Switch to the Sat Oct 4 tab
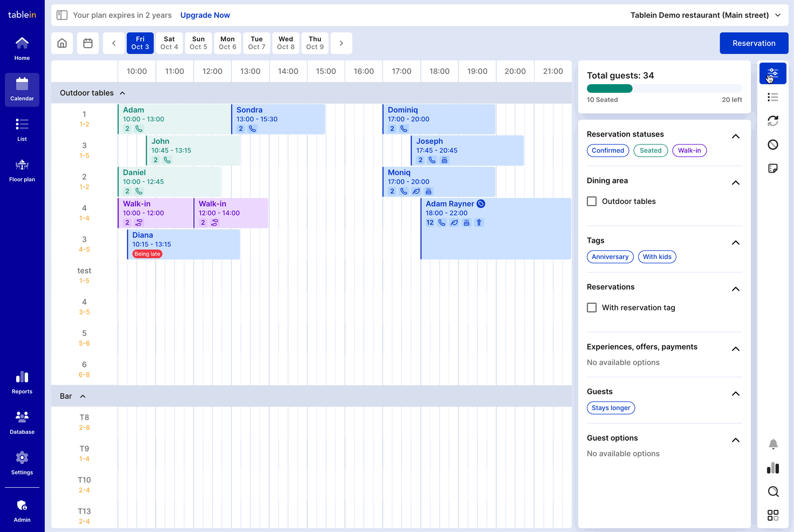 (x=169, y=43)
